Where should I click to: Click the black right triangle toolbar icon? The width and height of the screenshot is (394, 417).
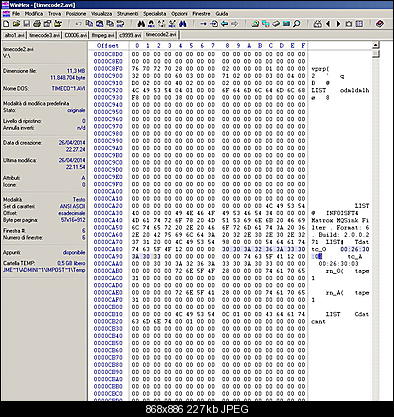tap(338, 24)
